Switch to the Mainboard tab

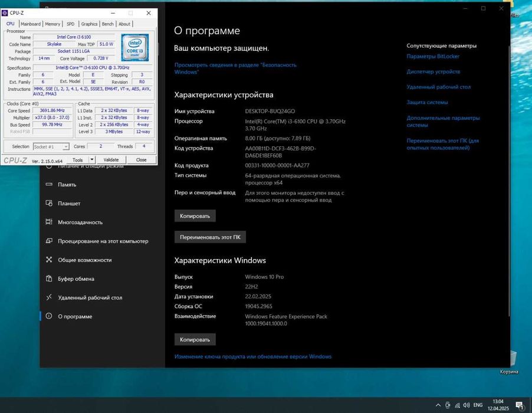31,24
